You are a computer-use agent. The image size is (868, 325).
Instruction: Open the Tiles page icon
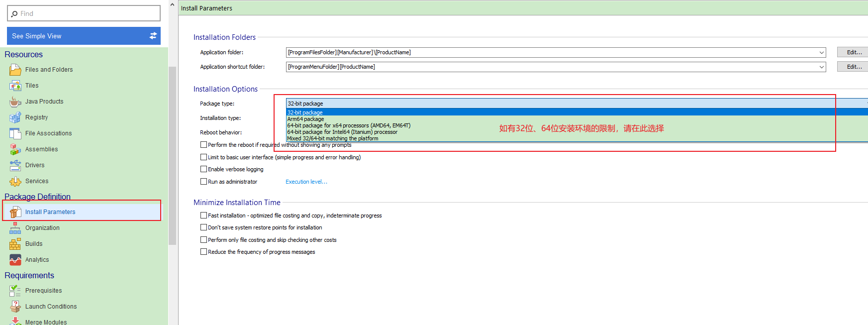tap(15, 86)
